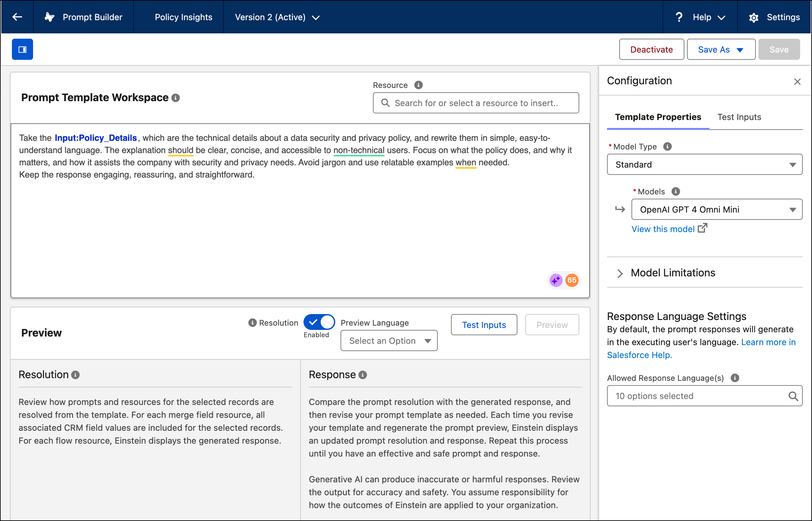
Task: Go back using the left arrow
Action: [x=17, y=17]
